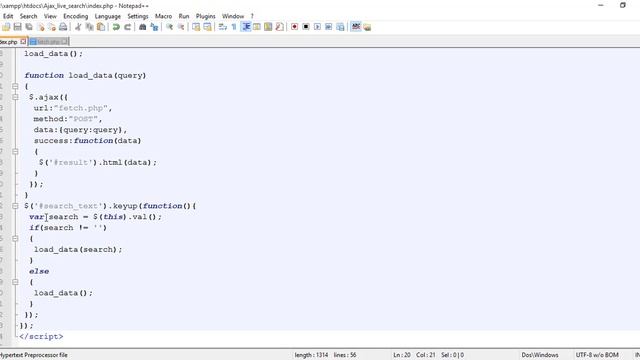Click the 'lines : 56' status bar entry
This screenshot has height=360, width=640.
345,355
